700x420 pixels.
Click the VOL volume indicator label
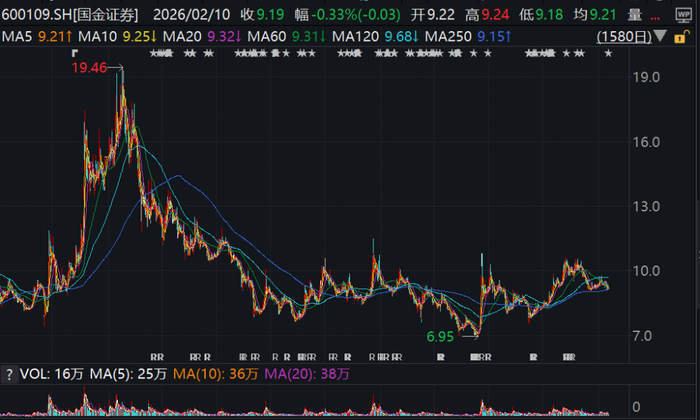34,374
